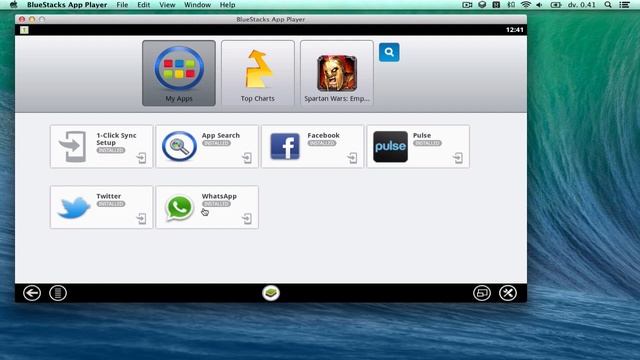
Task: Click the battery status icon
Action: pos(556,5)
